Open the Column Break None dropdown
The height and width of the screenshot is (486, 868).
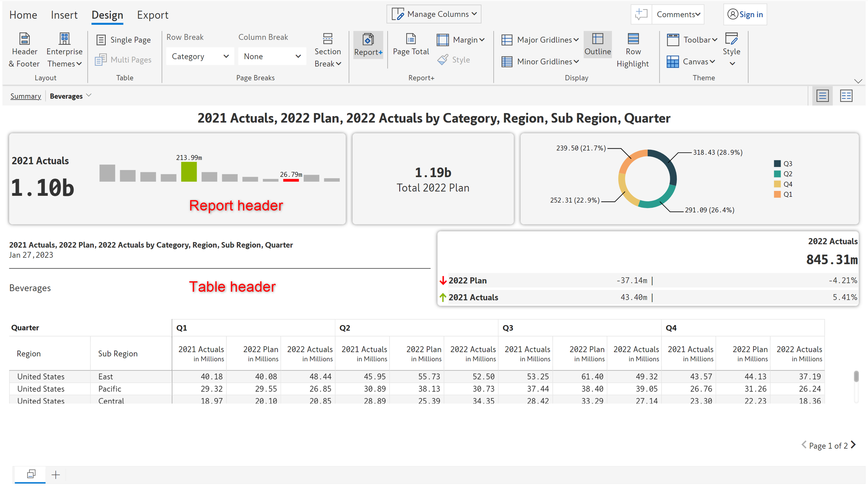(x=272, y=56)
